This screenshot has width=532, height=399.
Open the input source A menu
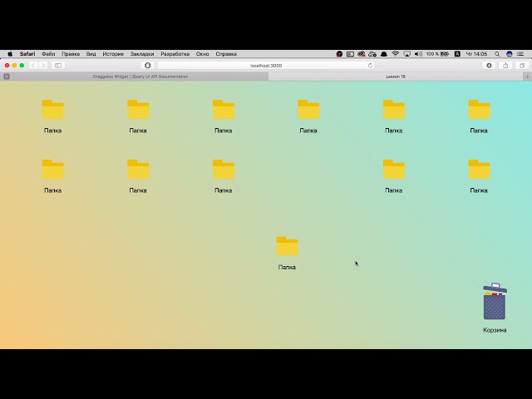coord(457,54)
